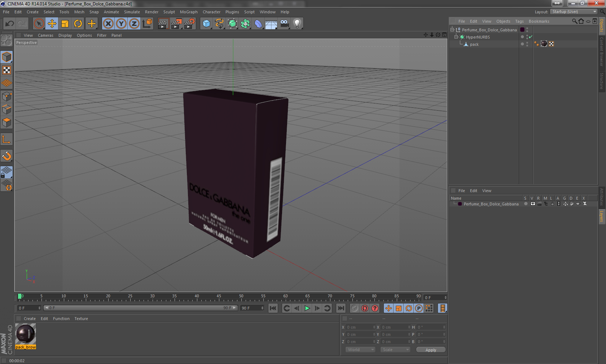The image size is (606, 364).
Task: Click the Perfume_Box_Dolce_Gabbana layer color swatch
Action: (522, 30)
